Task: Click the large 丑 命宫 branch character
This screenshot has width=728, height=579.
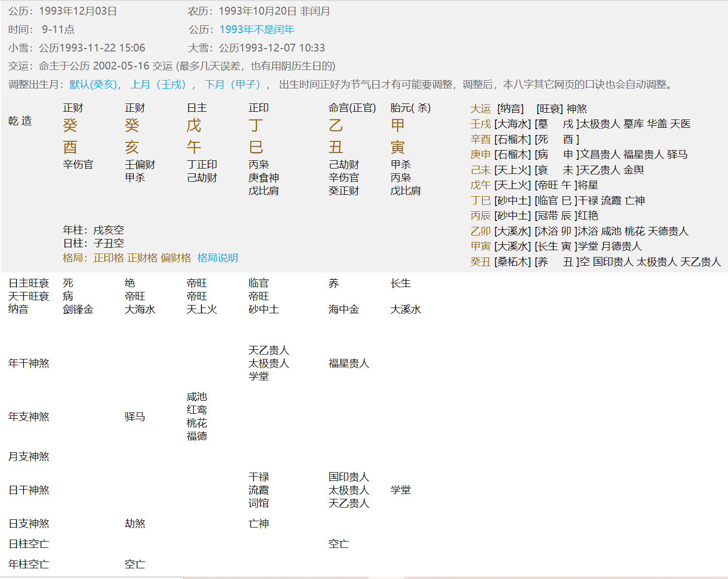Action: (336, 147)
